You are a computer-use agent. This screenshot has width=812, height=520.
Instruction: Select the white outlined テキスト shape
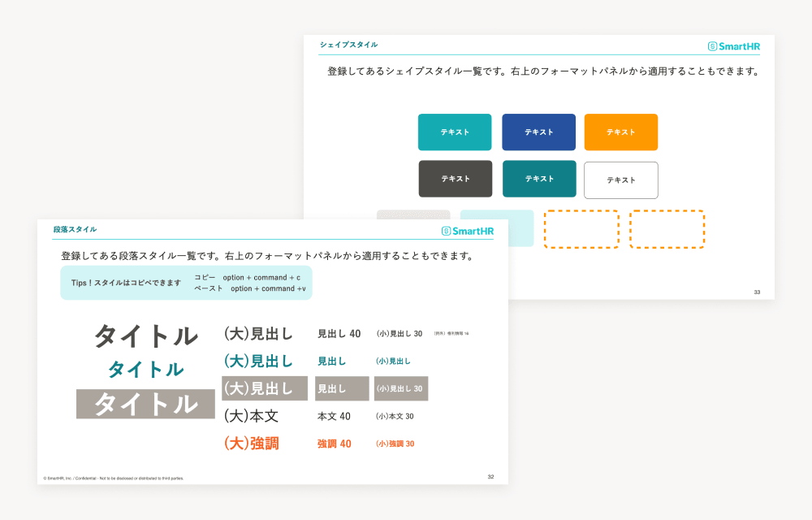(621, 180)
